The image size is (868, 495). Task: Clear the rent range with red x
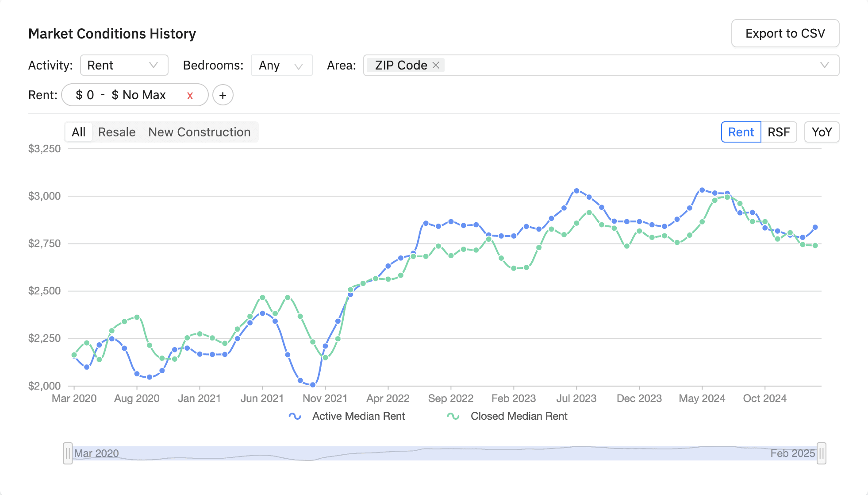point(190,95)
